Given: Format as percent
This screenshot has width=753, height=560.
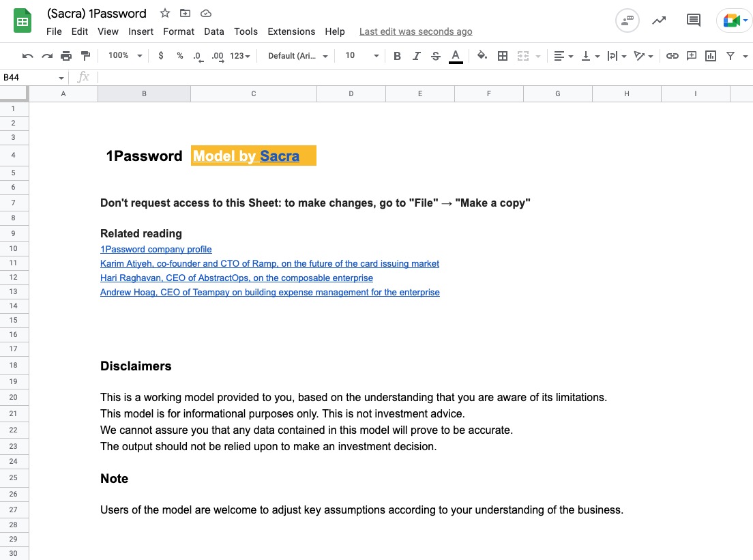Looking at the screenshot, I should [179, 56].
